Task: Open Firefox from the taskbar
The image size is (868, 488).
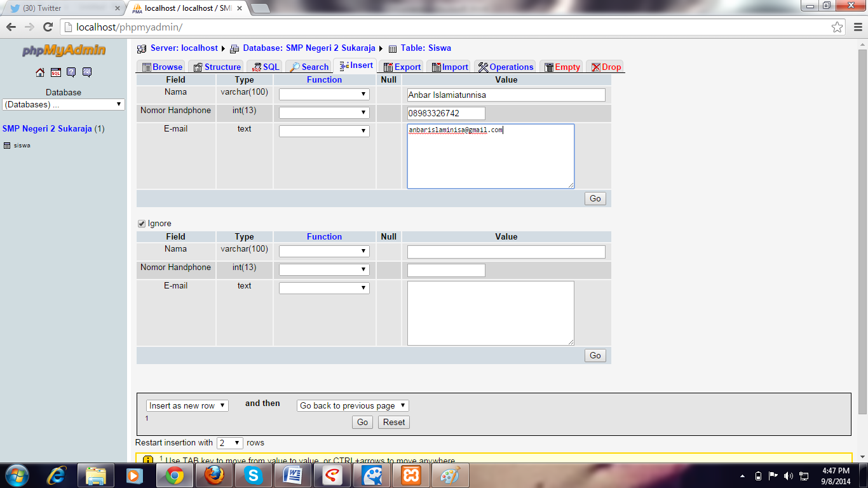Action: coord(214,475)
